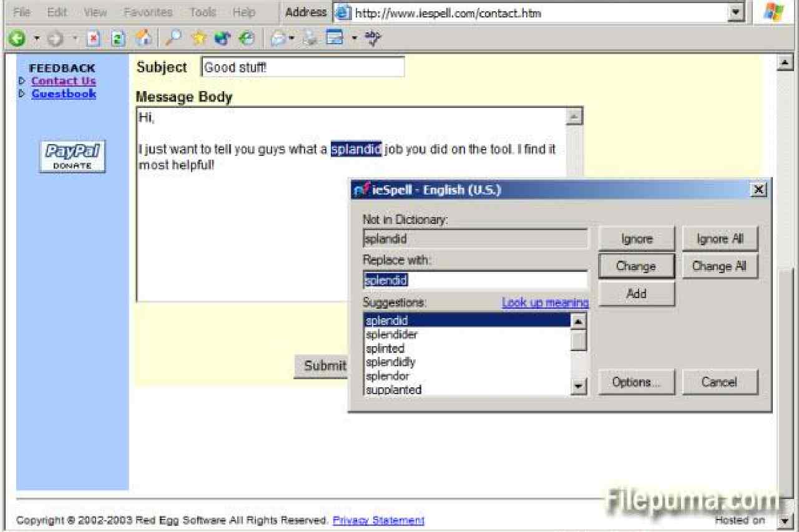Open the Favorites menu
Viewport: 799px width, 532px height.
tap(148, 12)
